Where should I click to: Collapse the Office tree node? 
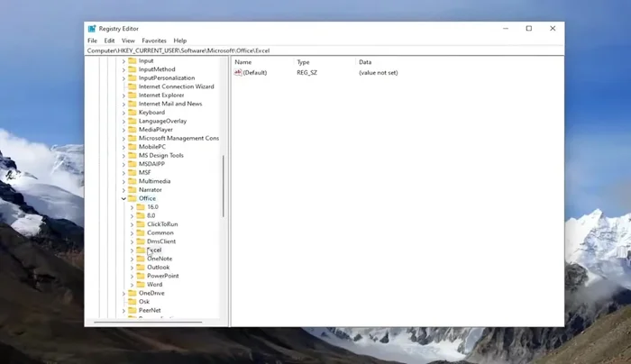pyautogui.click(x=123, y=198)
